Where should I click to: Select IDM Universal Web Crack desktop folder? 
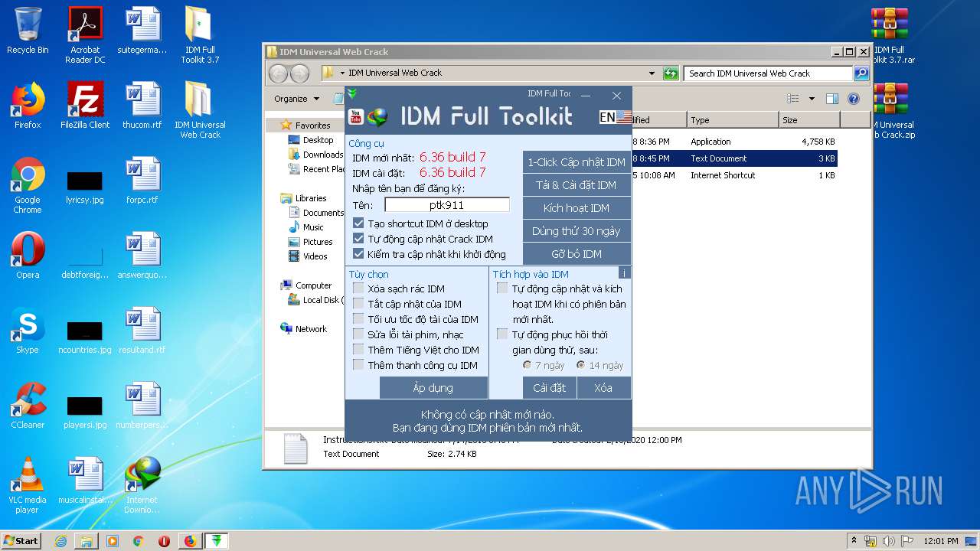click(x=200, y=110)
